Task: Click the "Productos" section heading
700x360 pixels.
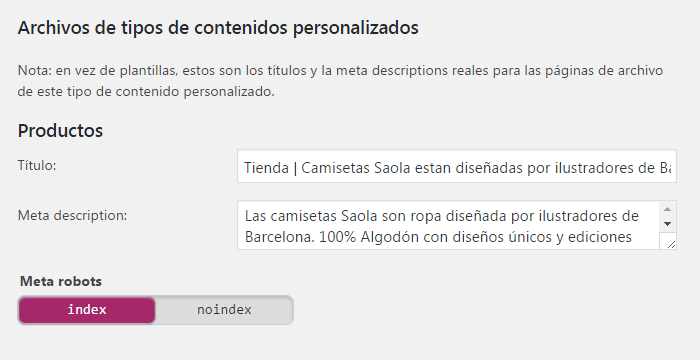Action: tap(60, 131)
